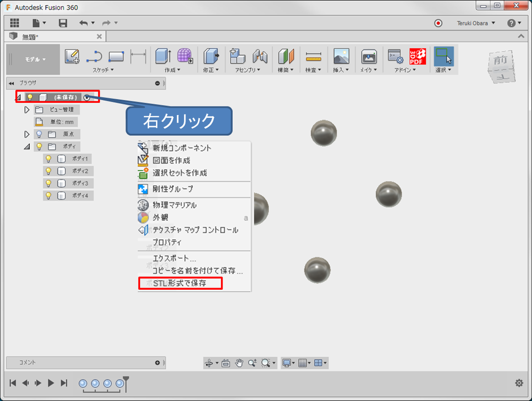This screenshot has height=401, width=532.
Task: Activate the Select tool icon
Action: click(x=444, y=56)
